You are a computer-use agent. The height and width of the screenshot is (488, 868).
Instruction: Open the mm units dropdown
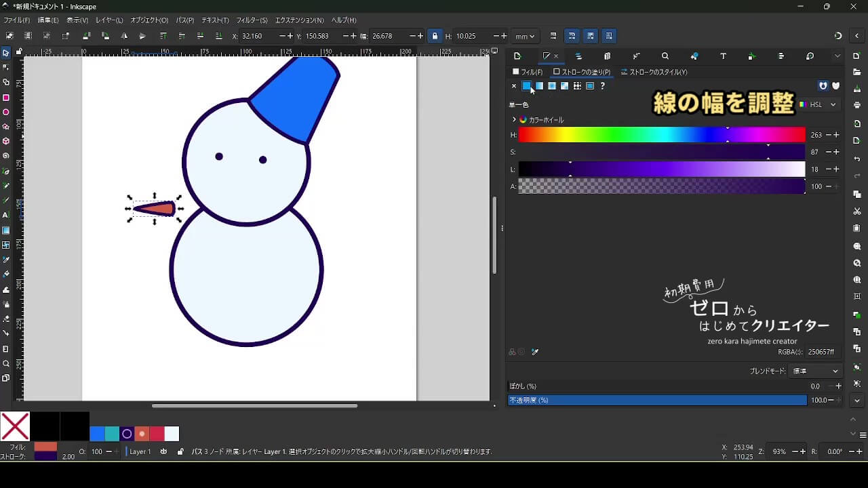tap(525, 36)
